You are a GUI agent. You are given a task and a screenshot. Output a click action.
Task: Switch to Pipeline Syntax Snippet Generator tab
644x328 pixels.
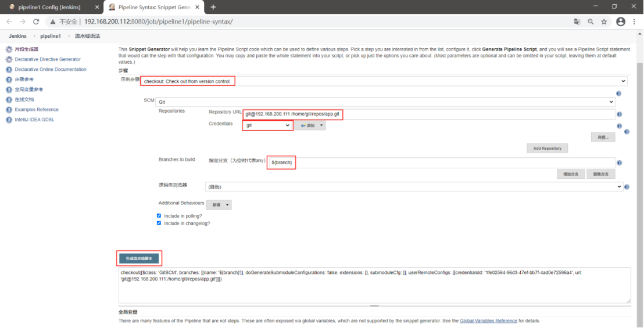pos(154,8)
